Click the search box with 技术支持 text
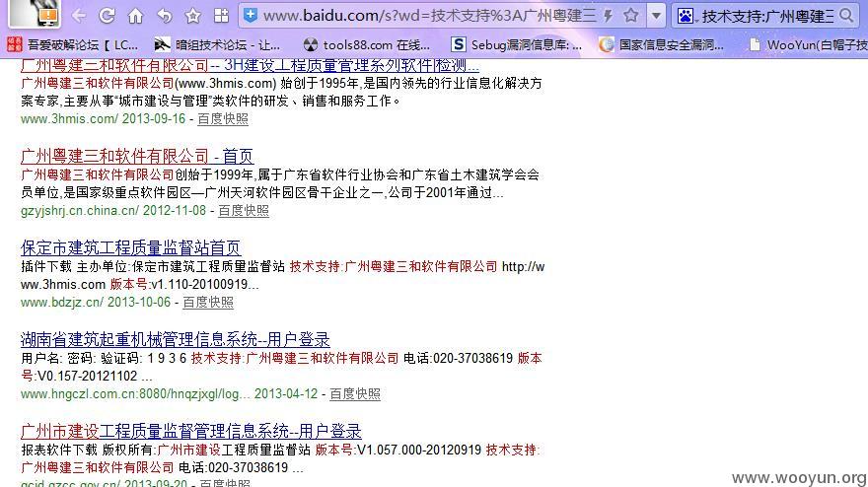This screenshot has height=487, width=868. pos(767,16)
